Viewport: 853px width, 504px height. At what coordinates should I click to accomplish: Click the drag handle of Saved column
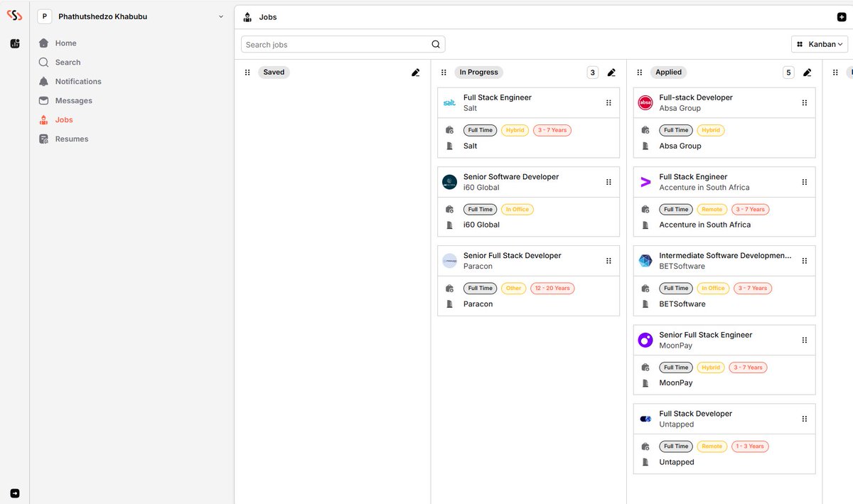(247, 73)
